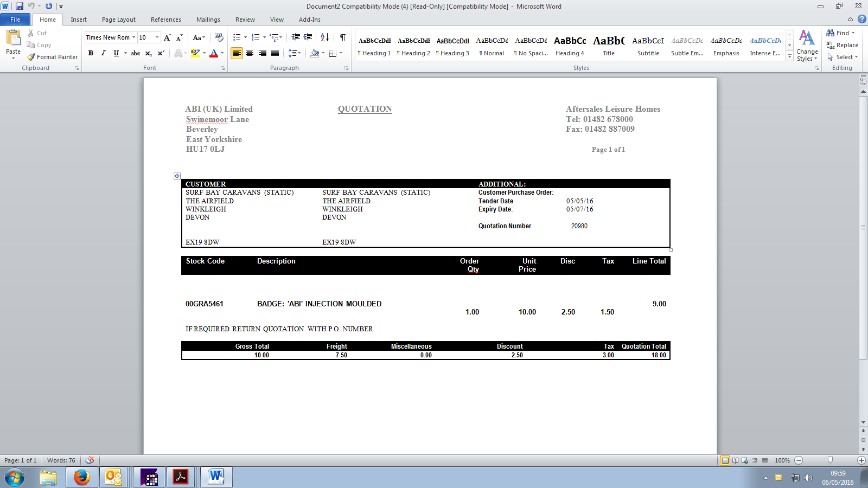Switch to the Page Layout tab
The height and width of the screenshot is (488, 868).
pos(119,20)
